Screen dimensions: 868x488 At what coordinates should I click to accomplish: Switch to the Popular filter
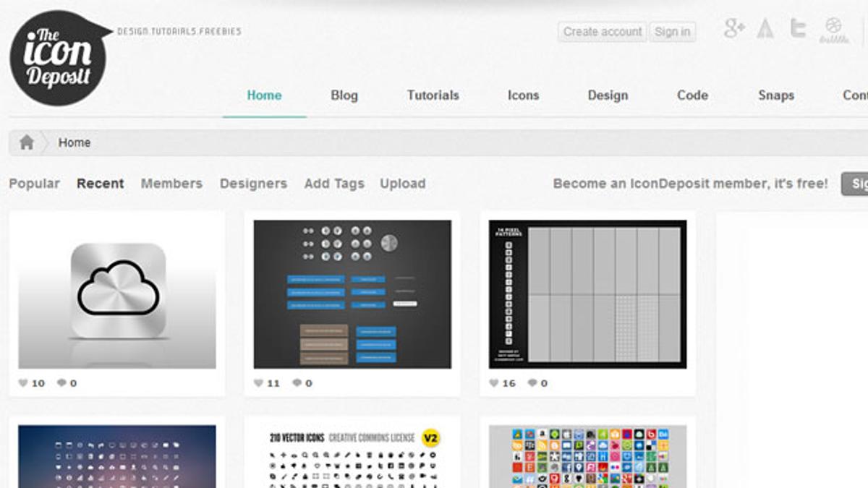click(34, 184)
